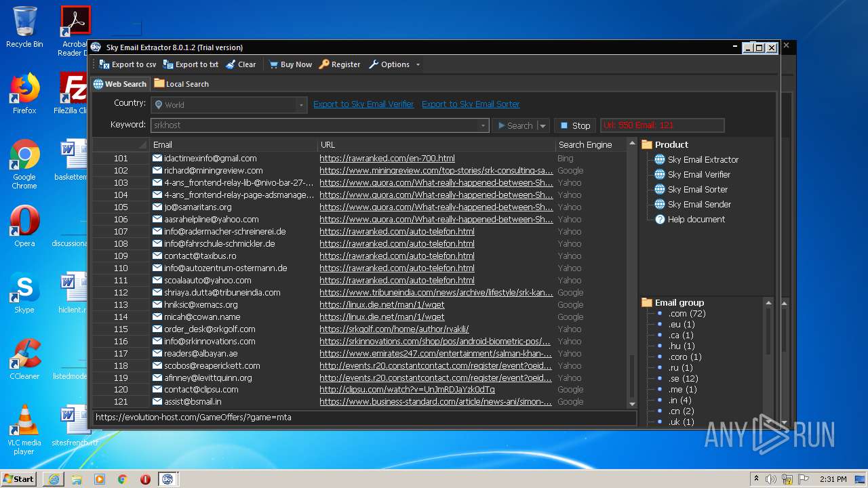
Task: Open Firefox desktop icon
Action: 24,94
